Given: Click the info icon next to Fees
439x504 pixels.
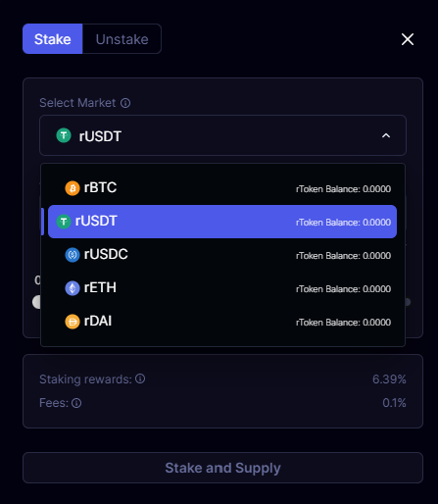Looking at the screenshot, I should pos(76,403).
